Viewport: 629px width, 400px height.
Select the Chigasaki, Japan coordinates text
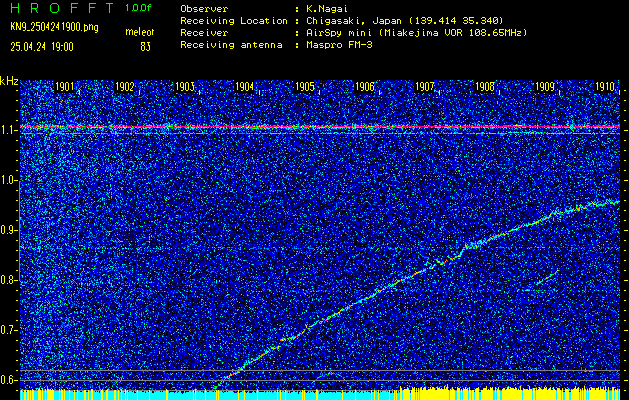click(x=404, y=20)
